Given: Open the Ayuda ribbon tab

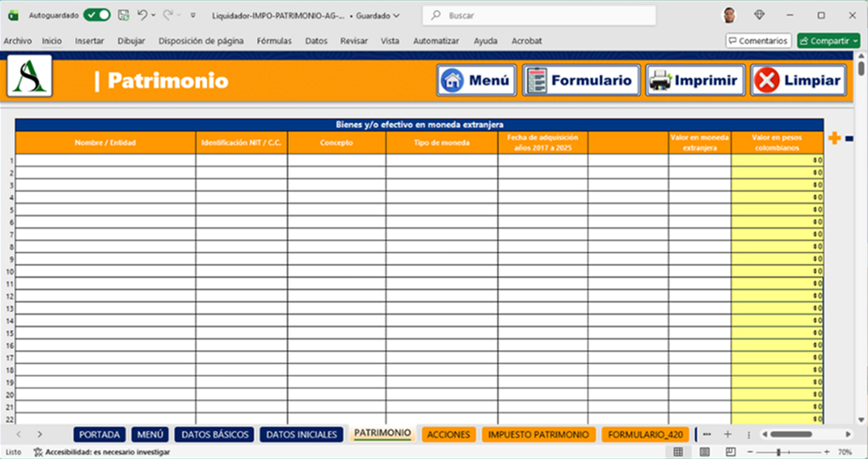Looking at the screenshot, I should 486,41.
